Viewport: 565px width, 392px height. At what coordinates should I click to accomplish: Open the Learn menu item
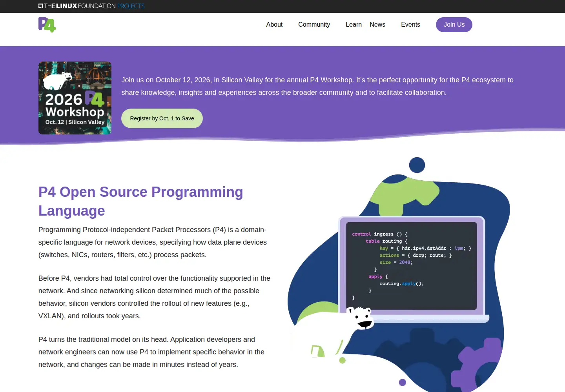[x=354, y=25]
